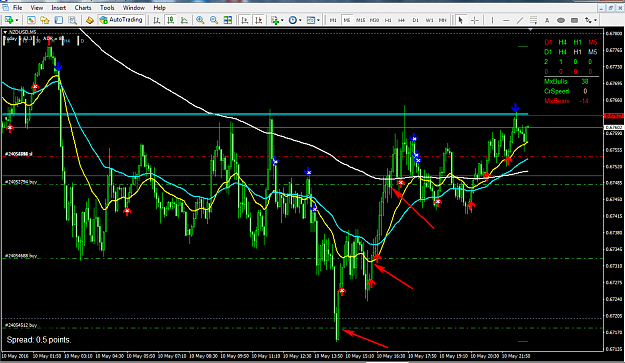Choose the Horizontal Line drawing tool
The width and height of the screenshot is (625, 363).
click(506, 20)
